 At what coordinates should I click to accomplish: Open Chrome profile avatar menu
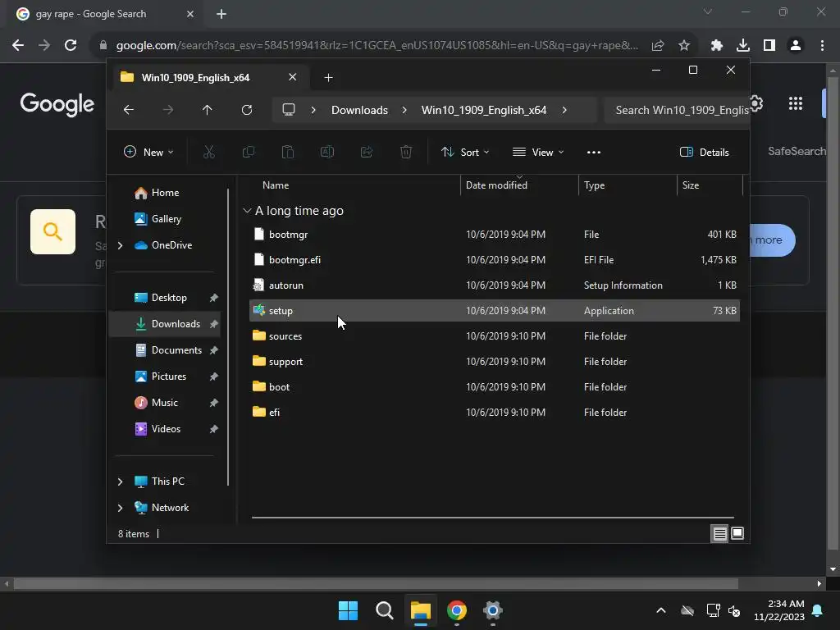pyautogui.click(x=796, y=46)
